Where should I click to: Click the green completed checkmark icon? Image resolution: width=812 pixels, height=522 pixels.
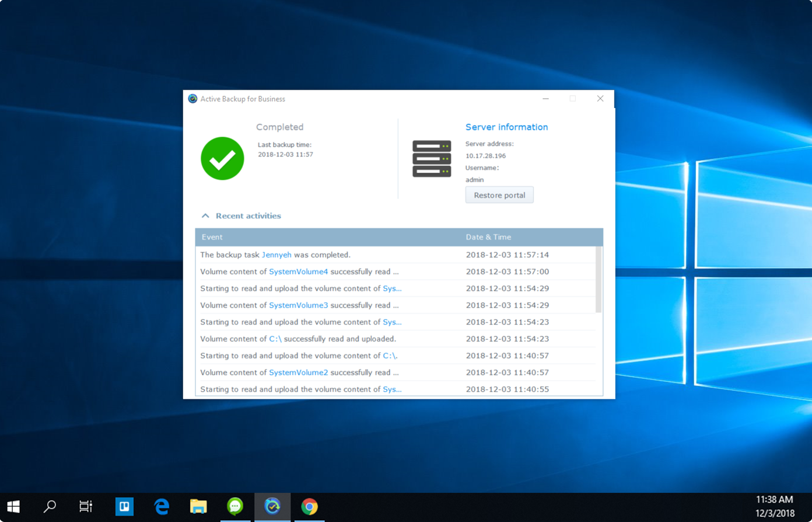pyautogui.click(x=222, y=158)
